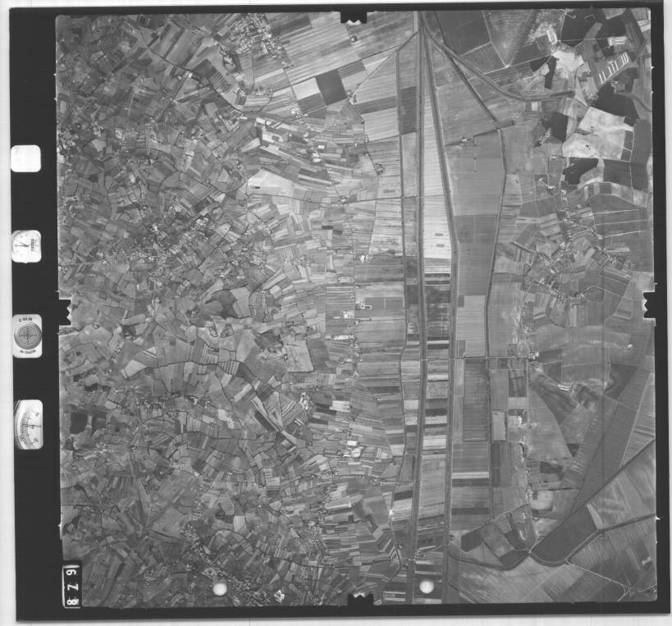The image size is (672, 626).
Task: Select the circular bullseye level instrument
Action: [27, 336]
